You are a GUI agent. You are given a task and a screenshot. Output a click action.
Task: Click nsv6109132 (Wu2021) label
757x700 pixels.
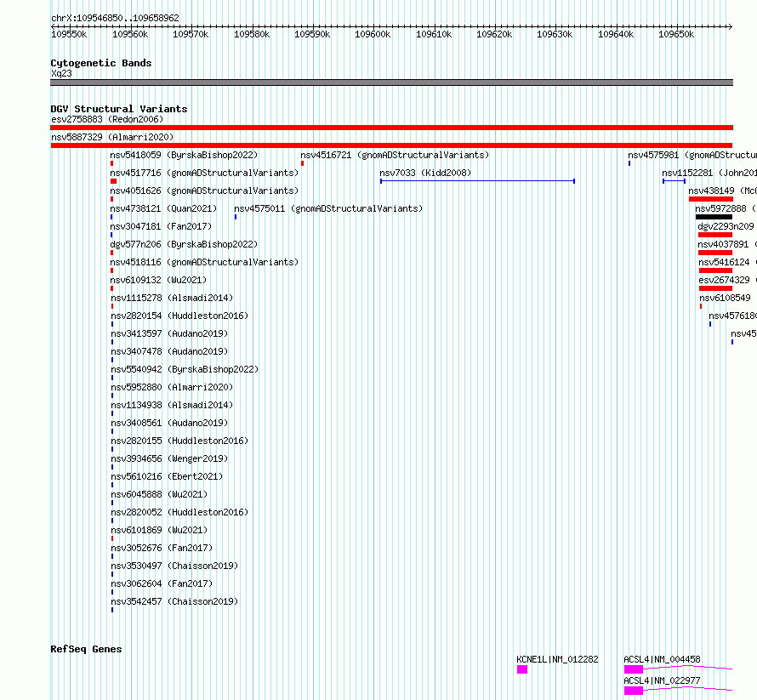click(x=158, y=280)
